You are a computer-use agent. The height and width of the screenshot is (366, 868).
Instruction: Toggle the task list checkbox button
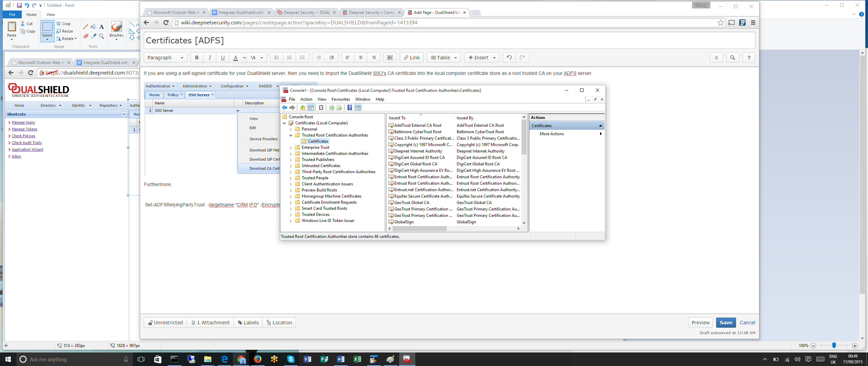302,58
